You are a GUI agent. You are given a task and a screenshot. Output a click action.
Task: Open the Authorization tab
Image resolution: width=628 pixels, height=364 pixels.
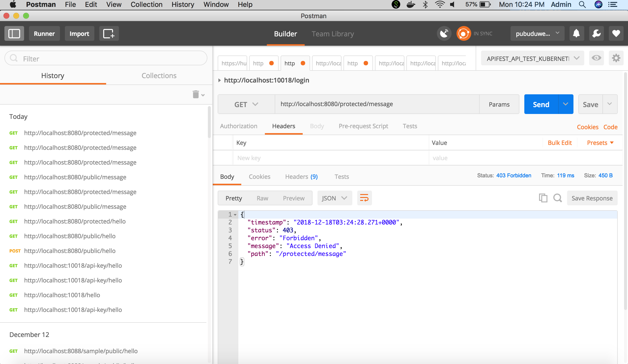[x=239, y=126]
